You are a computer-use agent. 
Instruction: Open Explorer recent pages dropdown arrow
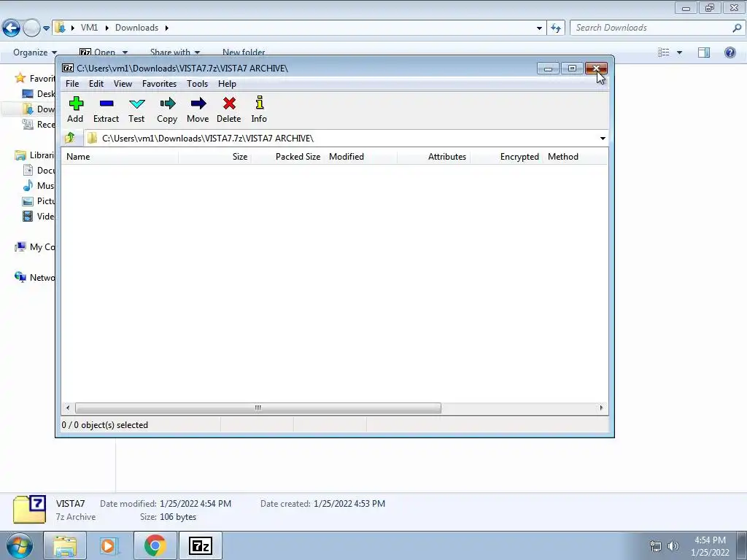46,28
